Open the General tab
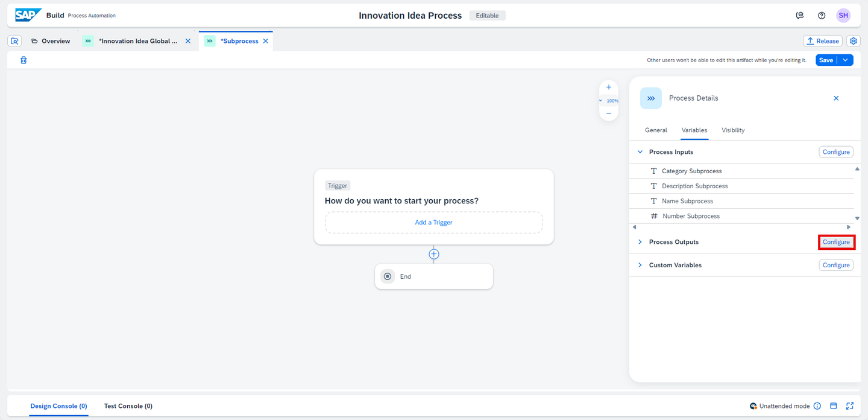The image size is (868, 420). click(656, 130)
